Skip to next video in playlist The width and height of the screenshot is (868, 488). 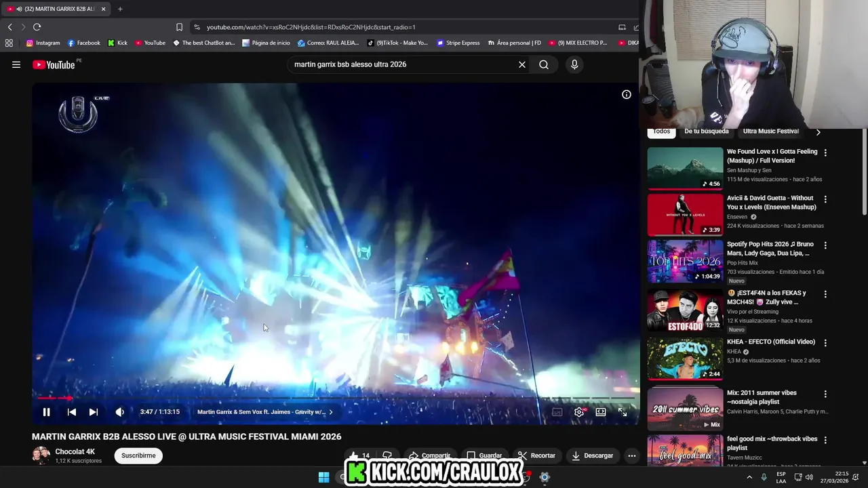pos(94,411)
